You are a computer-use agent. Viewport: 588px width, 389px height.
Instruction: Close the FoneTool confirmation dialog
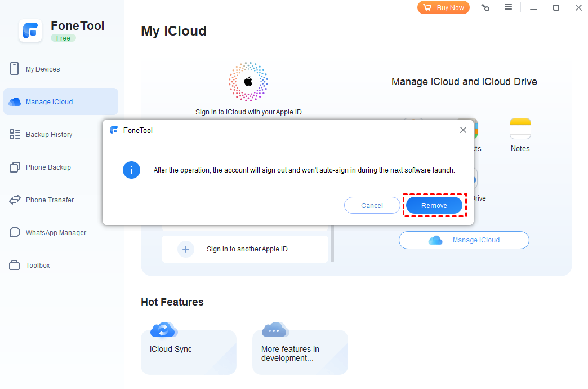tap(463, 130)
